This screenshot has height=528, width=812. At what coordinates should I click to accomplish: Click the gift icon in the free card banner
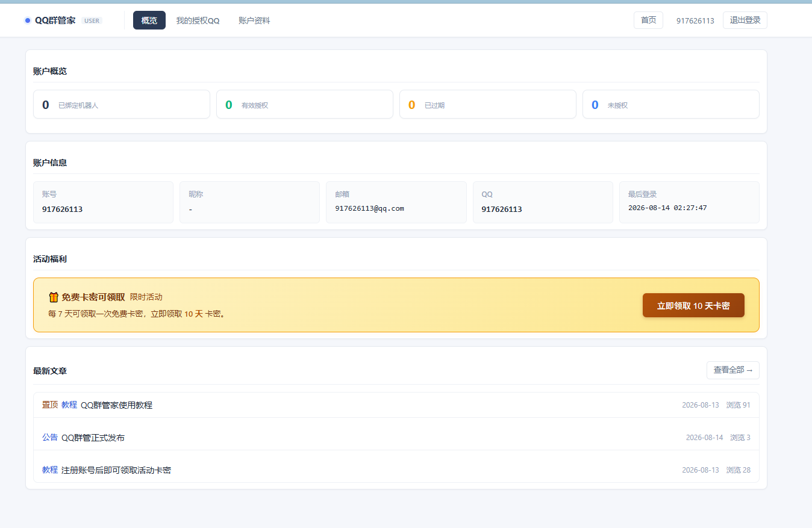54,297
